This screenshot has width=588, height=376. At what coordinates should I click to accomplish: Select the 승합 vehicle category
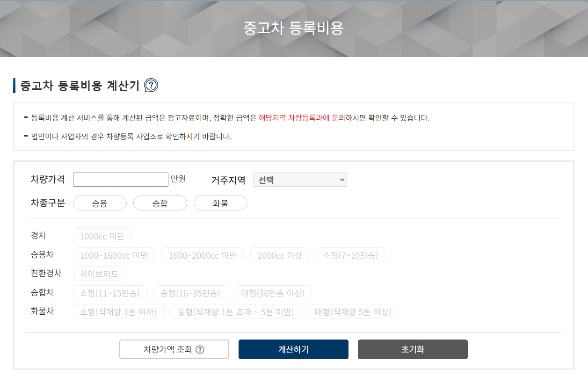160,202
